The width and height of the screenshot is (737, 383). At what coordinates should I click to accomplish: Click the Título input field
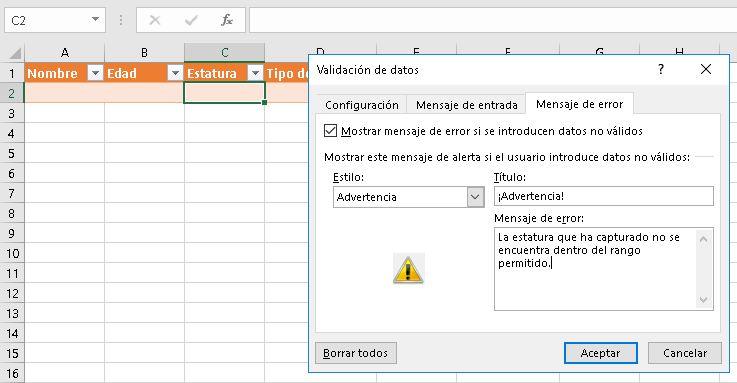[x=604, y=196]
